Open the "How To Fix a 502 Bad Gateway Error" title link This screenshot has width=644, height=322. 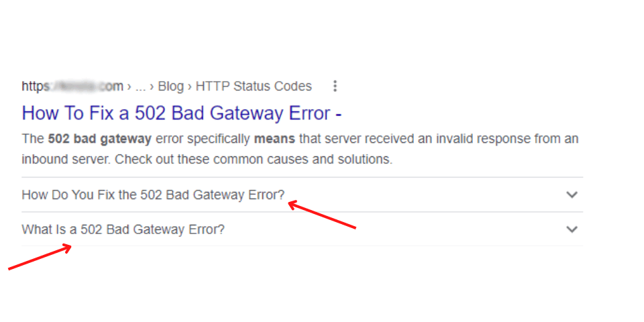coord(182,113)
